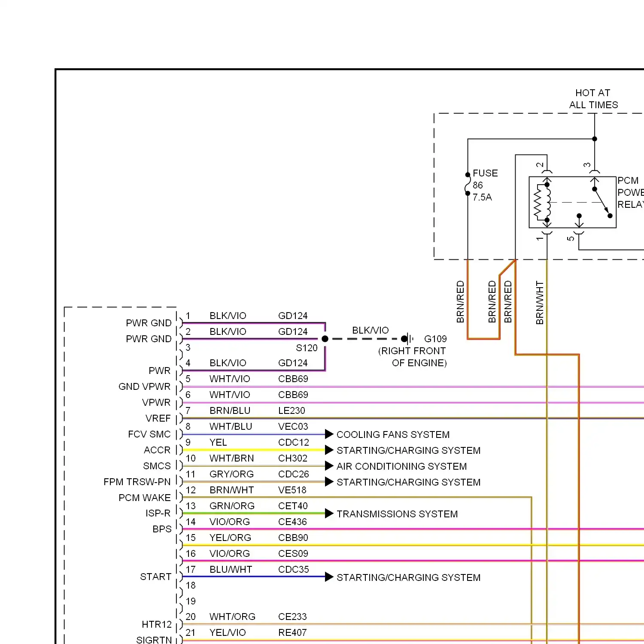Click the G109 ground symbol
This screenshot has width=644, height=644.
pos(408,339)
